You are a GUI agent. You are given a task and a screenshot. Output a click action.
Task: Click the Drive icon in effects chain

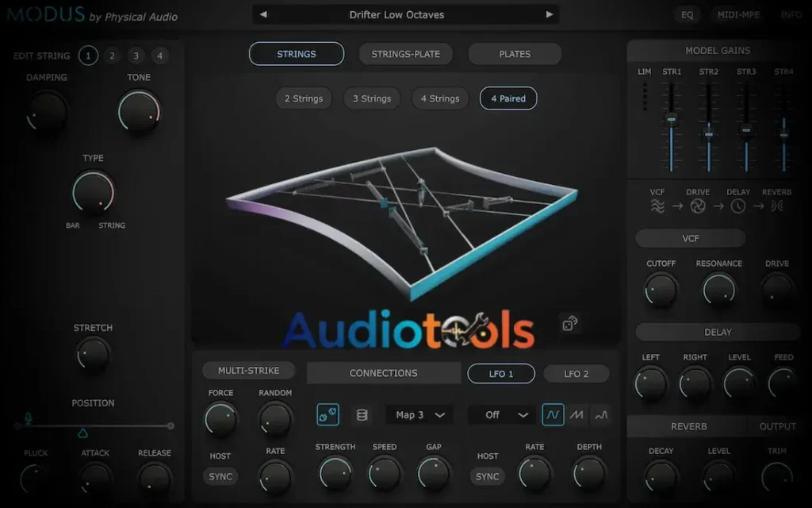pos(698,206)
